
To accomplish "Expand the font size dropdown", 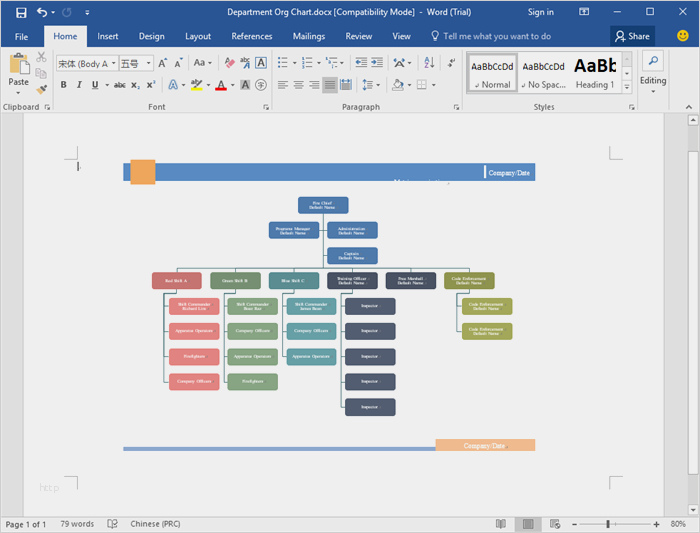I will point(149,63).
